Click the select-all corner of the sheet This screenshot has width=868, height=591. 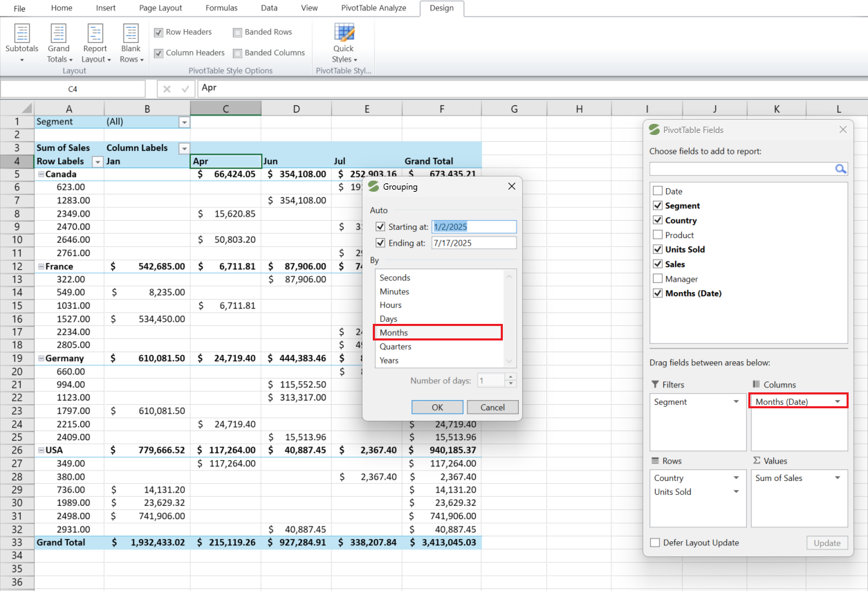click(x=17, y=109)
